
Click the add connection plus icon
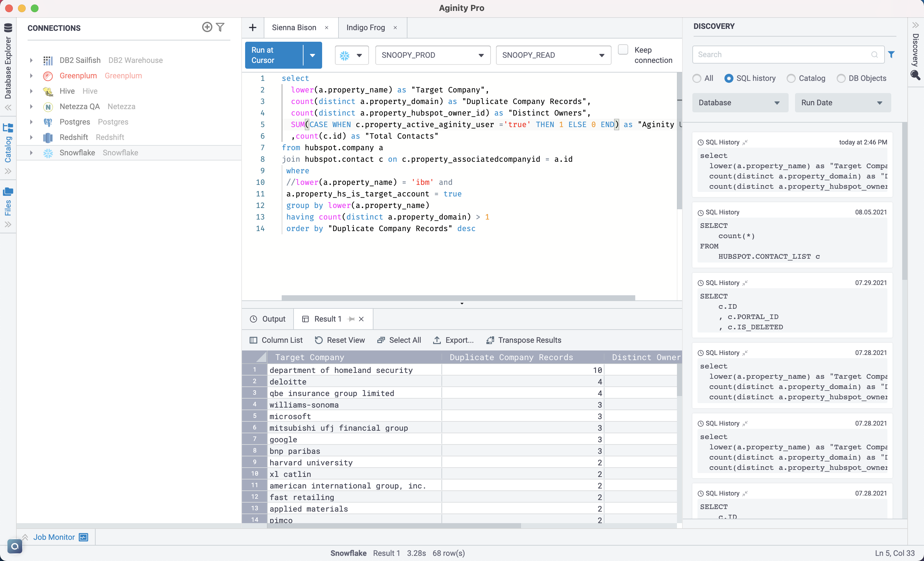(x=207, y=27)
